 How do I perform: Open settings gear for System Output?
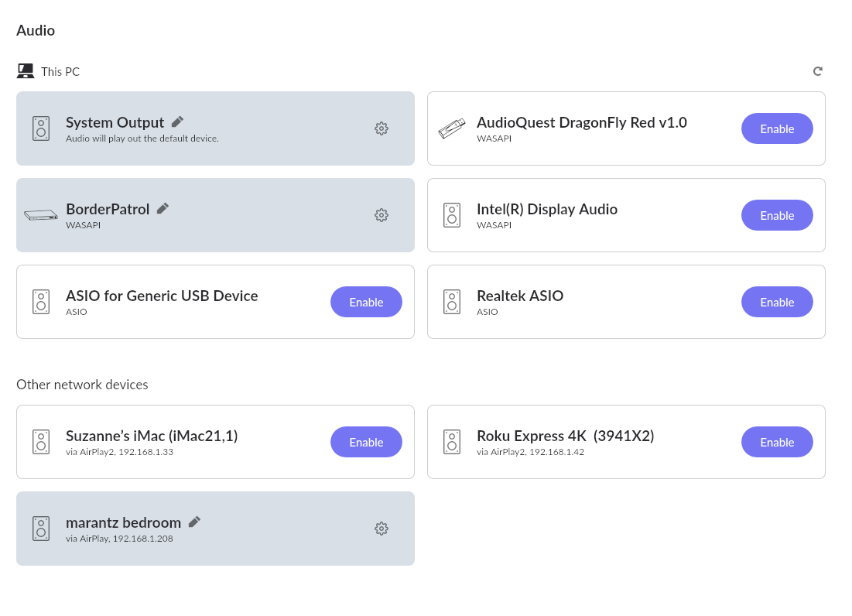coord(381,128)
